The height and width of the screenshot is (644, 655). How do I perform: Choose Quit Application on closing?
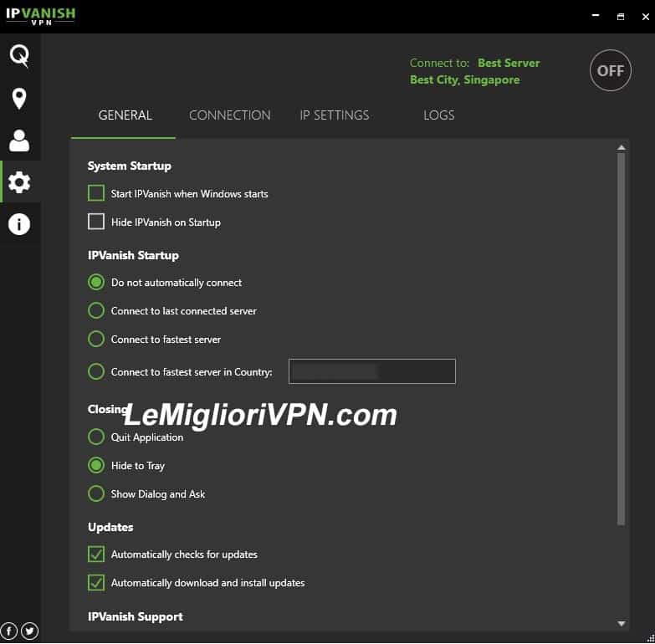click(96, 437)
